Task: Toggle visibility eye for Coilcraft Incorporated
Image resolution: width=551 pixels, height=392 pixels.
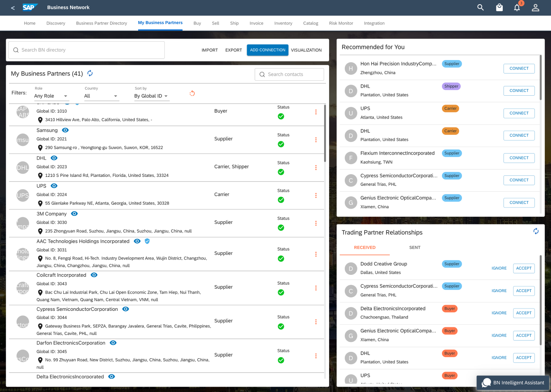Action: (x=94, y=275)
